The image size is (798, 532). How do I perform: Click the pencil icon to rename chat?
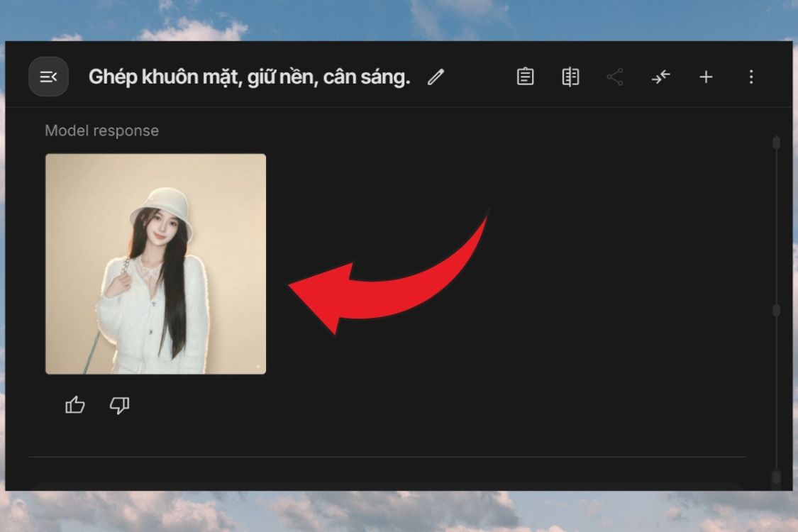coord(436,77)
